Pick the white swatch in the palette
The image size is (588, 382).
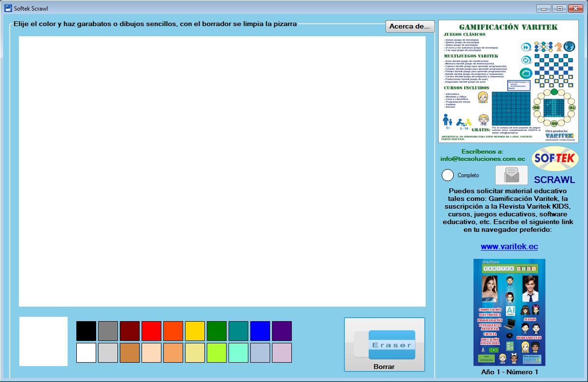click(86, 353)
